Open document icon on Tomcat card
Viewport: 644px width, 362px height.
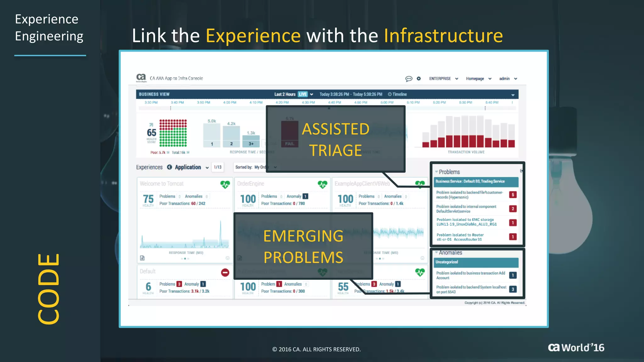pos(142,258)
